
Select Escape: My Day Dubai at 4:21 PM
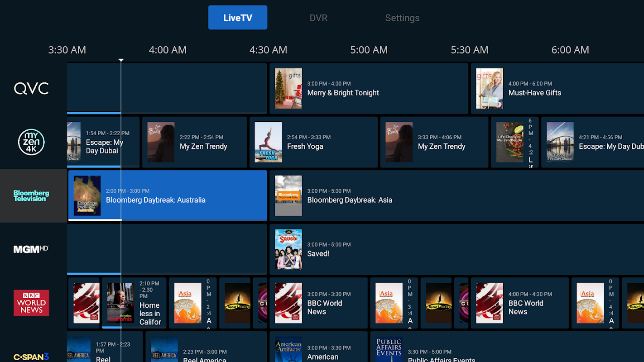[592, 142]
